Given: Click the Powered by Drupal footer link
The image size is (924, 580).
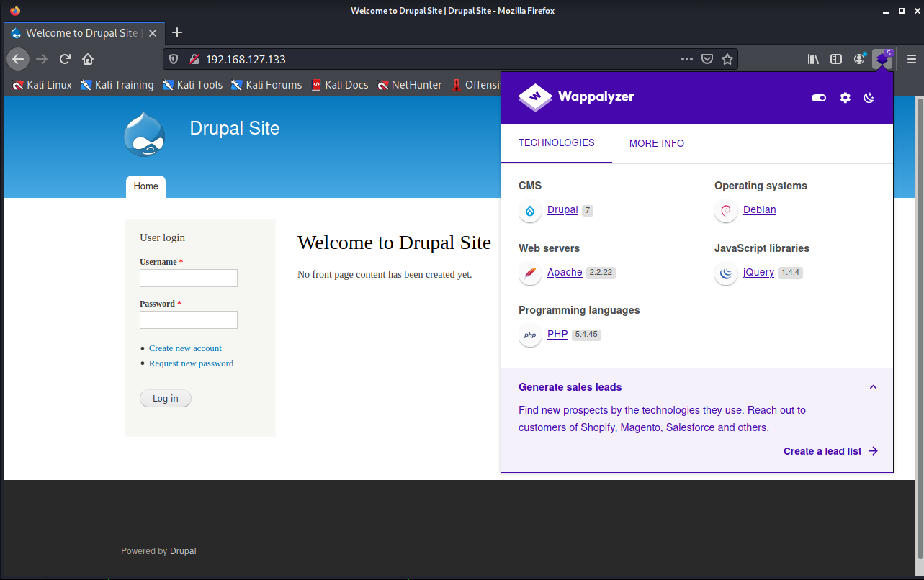Looking at the screenshot, I should [183, 551].
